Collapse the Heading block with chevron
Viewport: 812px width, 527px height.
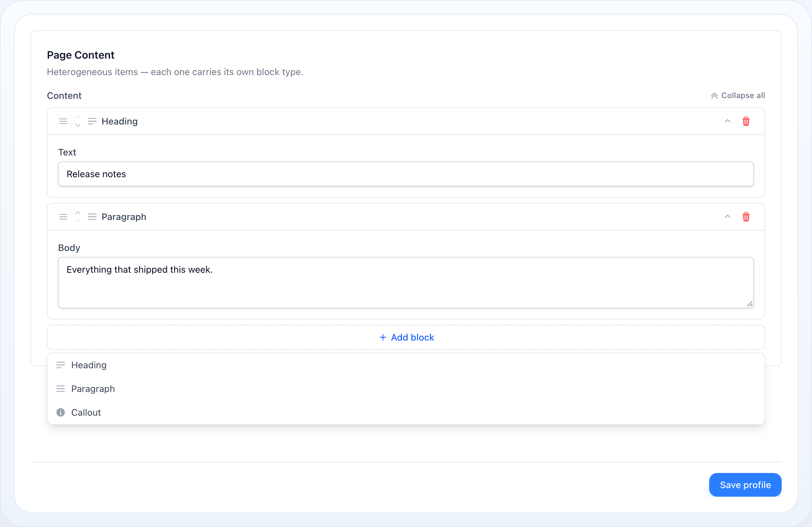click(x=727, y=122)
